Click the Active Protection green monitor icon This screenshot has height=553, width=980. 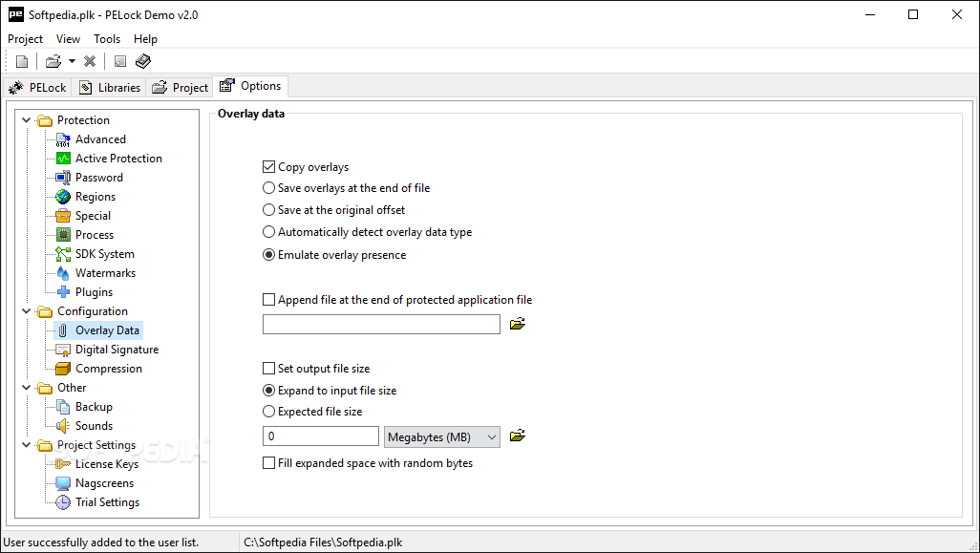click(63, 159)
